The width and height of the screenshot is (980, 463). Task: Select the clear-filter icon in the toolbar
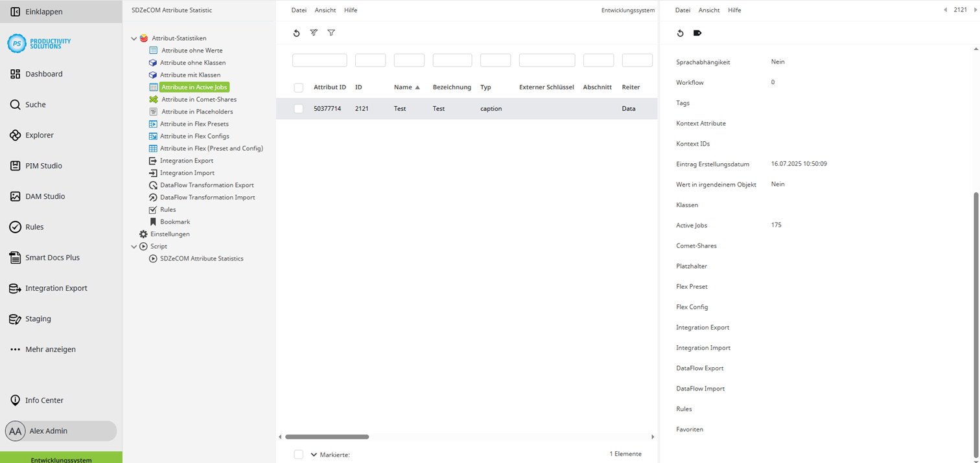pos(314,32)
